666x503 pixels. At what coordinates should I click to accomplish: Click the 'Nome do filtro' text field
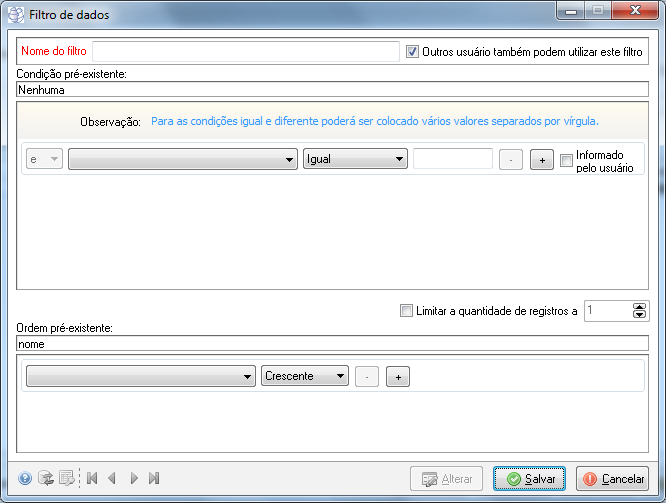pos(245,51)
